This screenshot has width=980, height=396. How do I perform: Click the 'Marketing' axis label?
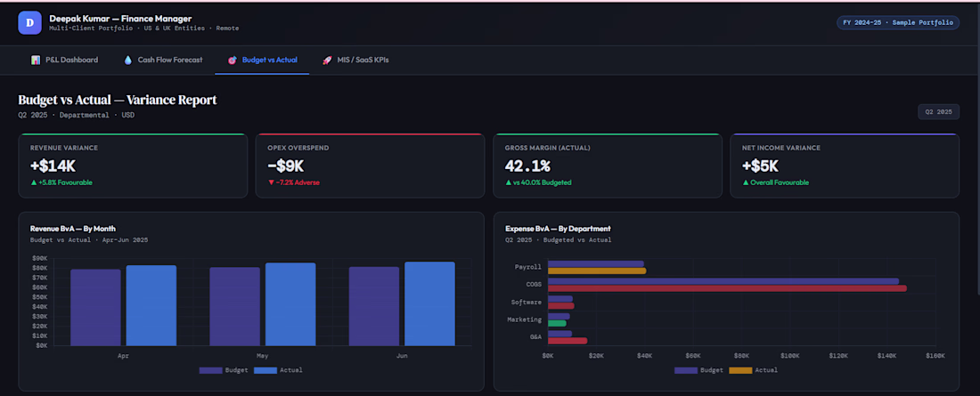(525, 319)
